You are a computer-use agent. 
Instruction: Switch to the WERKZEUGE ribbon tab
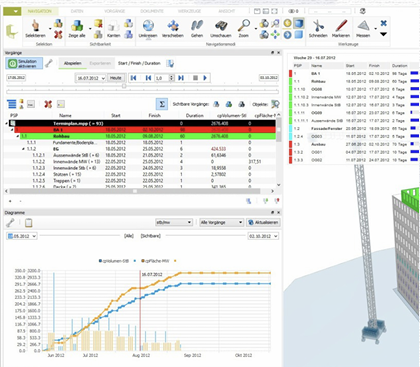point(189,11)
